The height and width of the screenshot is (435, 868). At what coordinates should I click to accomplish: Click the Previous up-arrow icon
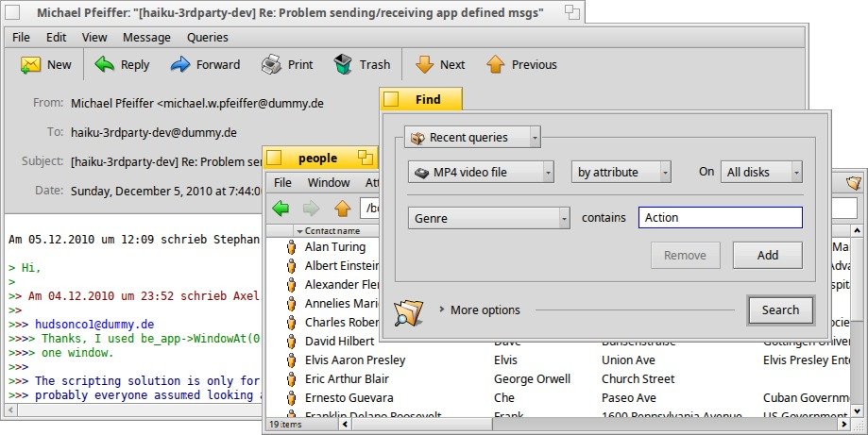(496, 64)
